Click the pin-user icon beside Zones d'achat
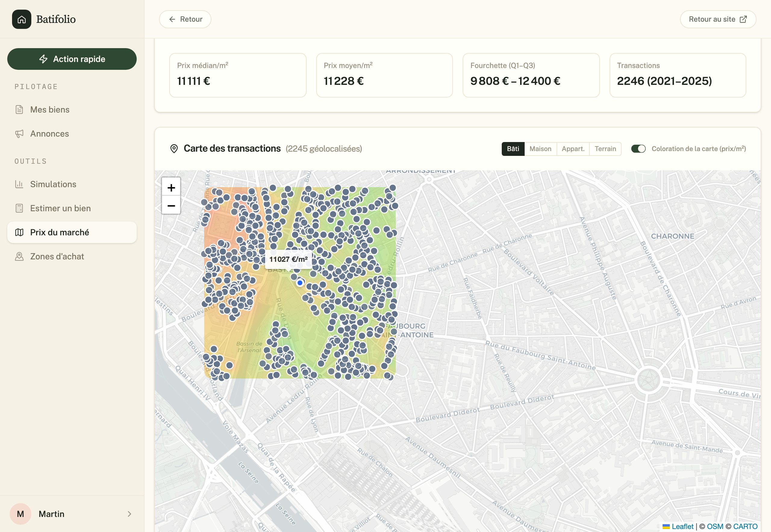This screenshot has width=771, height=532. coord(19,256)
